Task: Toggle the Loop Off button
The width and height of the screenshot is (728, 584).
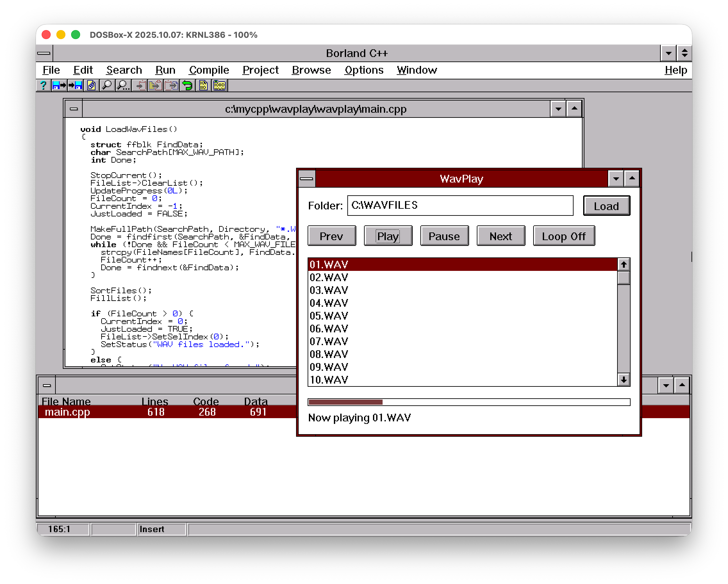Action: [x=564, y=236]
